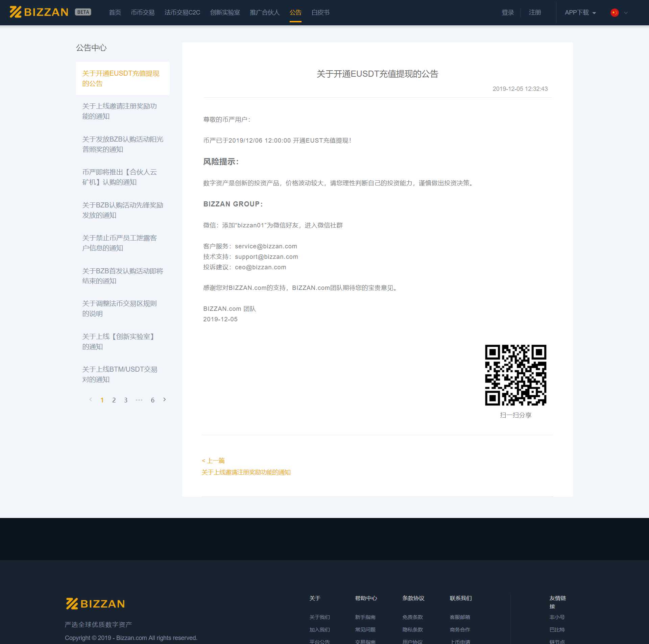
Task: Go to announcements page 6
Action: (x=152, y=400)
